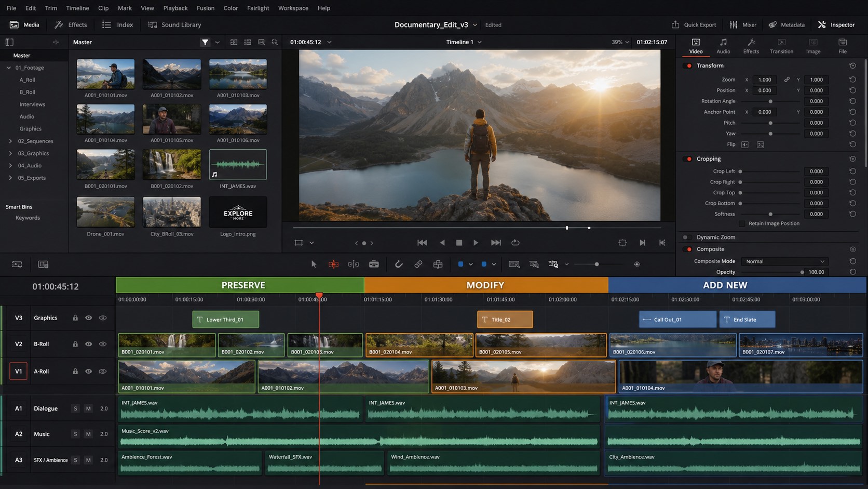Hide the V2 B-Roll track eye
868x489 pixels.
tap(89, 344)
